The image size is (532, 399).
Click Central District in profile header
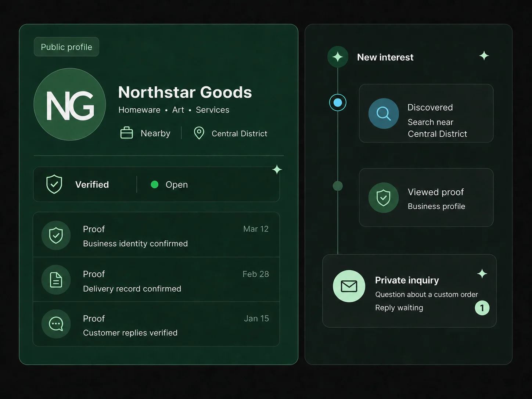[x=239, y=134]
